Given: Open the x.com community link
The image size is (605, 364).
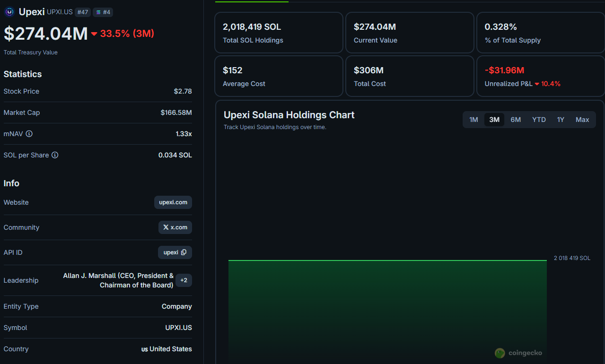Looking at the screenshot, I should click(x=175, y=227).
